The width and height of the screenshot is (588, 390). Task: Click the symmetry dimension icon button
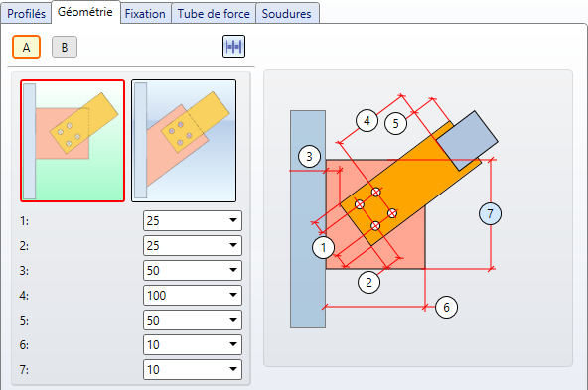click(233, 47)
